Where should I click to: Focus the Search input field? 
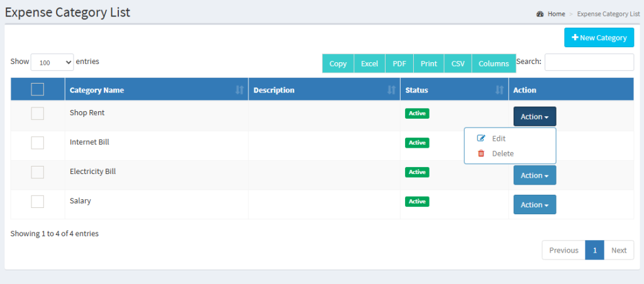pos(589,62)
